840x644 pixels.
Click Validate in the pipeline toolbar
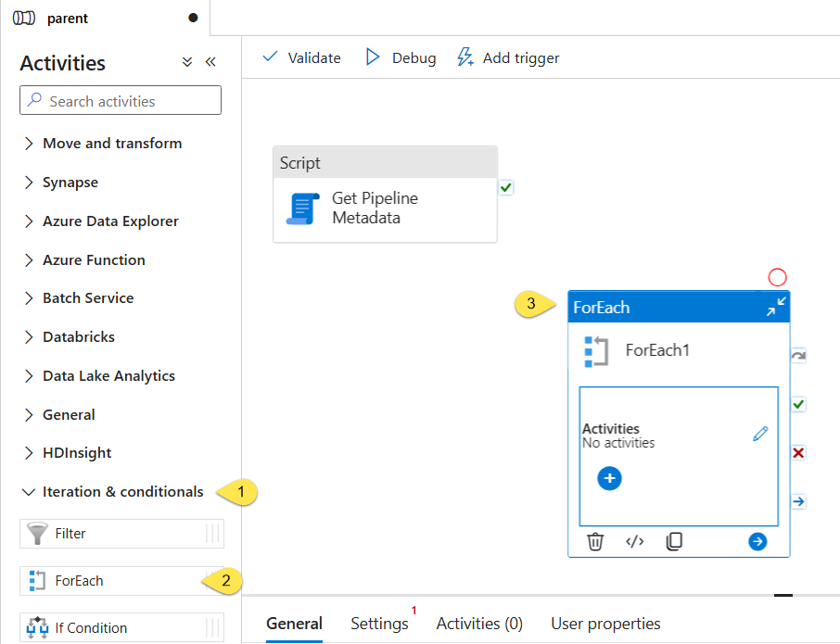pos(301,57)
